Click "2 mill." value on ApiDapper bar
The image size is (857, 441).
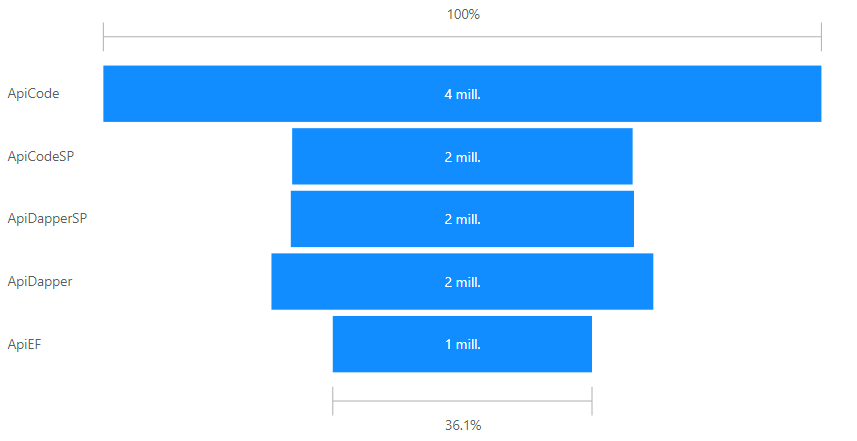(x=462, y=282)
